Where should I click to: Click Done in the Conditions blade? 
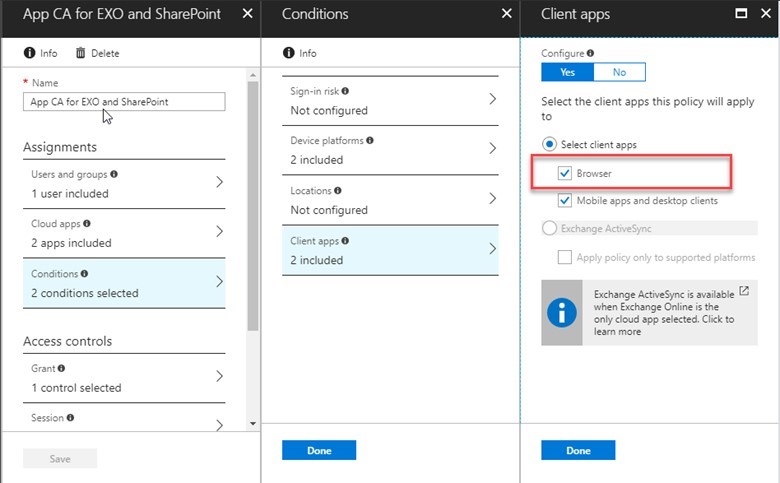click(319, 450)
